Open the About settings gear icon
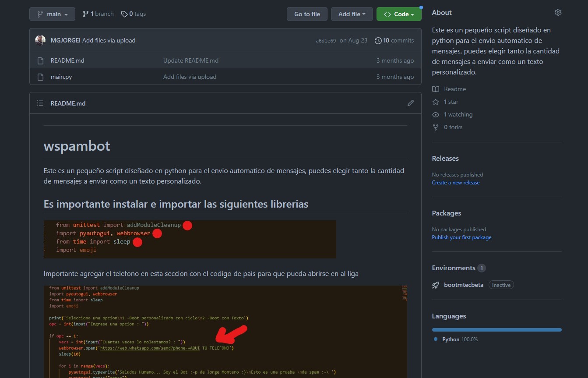 tap(558, 12)
